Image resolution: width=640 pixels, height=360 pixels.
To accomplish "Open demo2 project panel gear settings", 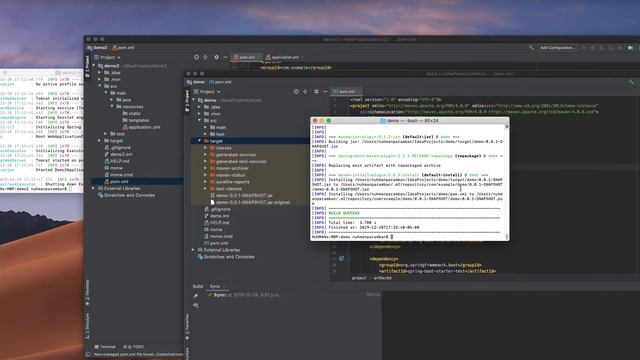I will tap(216, 58).
